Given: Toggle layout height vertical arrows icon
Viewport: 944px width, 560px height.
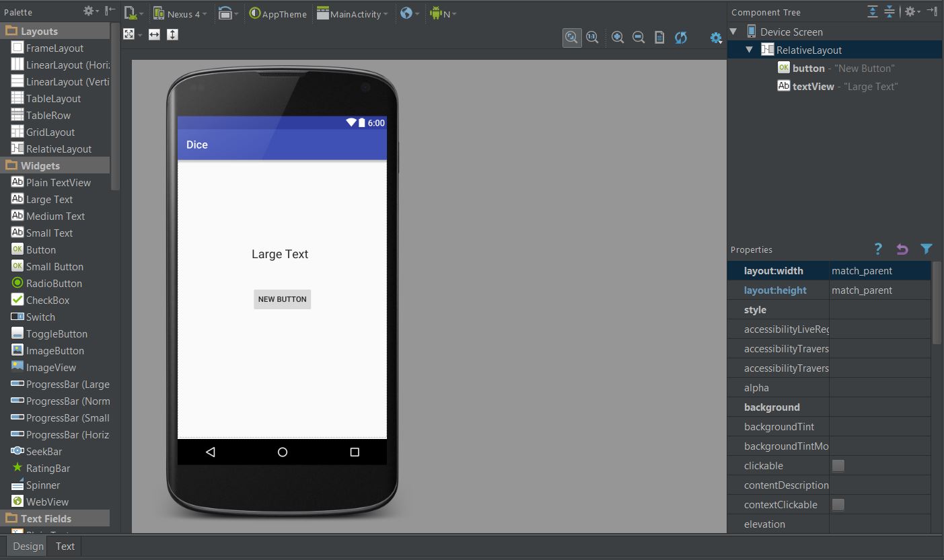Looking at the screenshot, I should (172, 34).
